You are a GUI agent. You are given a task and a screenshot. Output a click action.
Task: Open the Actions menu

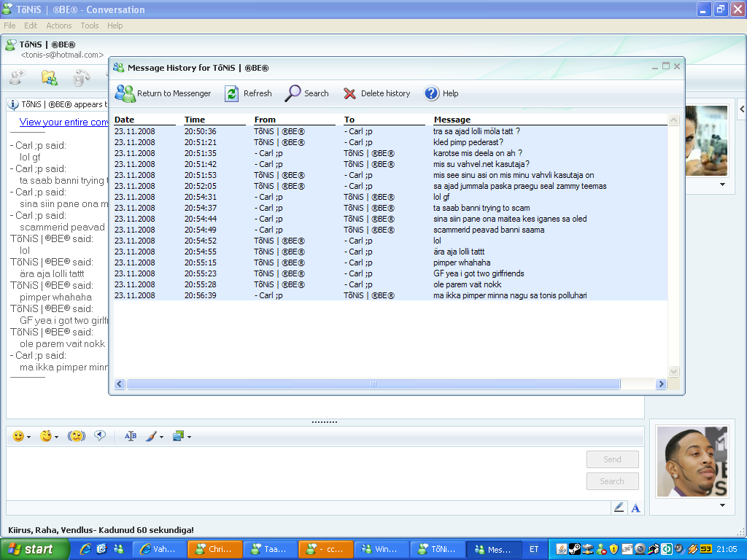59,26
